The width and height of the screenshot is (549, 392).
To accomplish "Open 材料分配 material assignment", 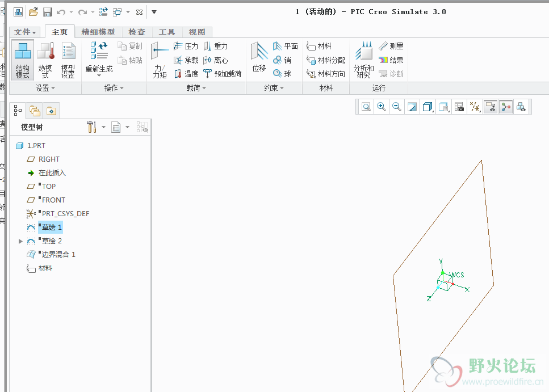I will pos(326,60).
